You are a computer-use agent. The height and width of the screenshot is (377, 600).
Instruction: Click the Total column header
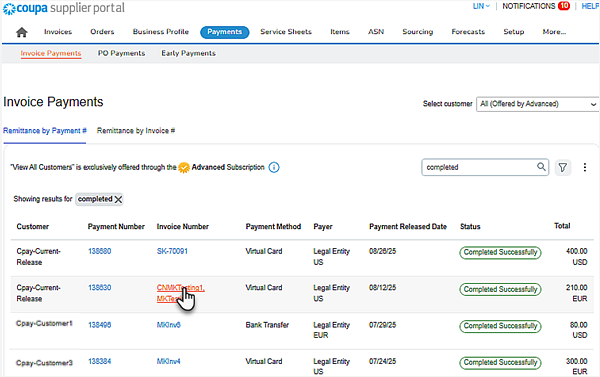pos(562,226)
